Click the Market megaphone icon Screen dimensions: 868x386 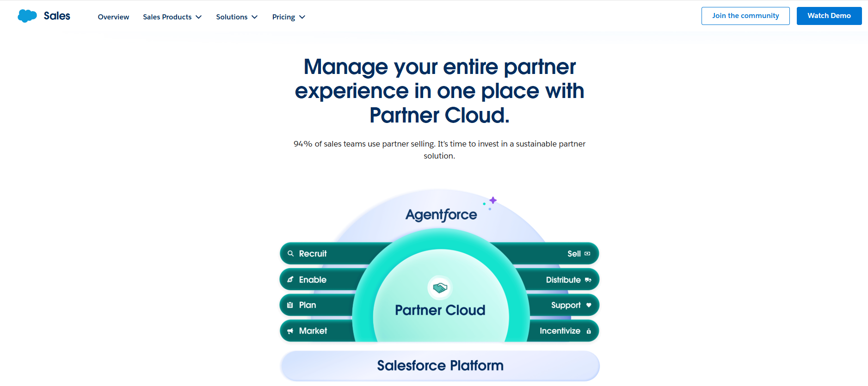tap(290, 331)
